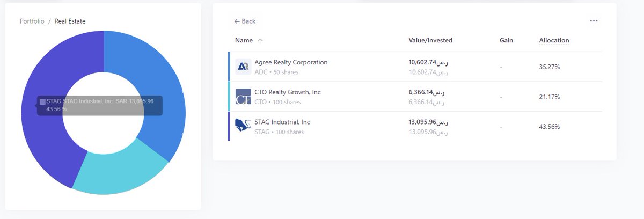Click the gain dash in STAG Industrial row
Image resolution: width=644 pixels, height=219 pixels.
(501, 127)
